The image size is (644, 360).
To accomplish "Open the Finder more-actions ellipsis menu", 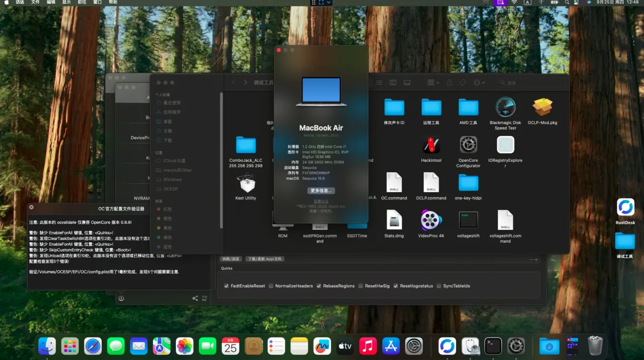I will point(479,83).
